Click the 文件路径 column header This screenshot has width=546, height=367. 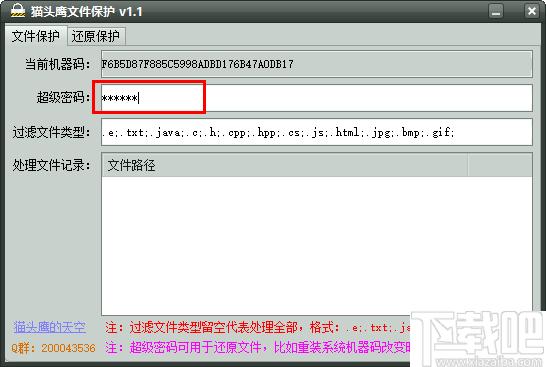[284, 165]
